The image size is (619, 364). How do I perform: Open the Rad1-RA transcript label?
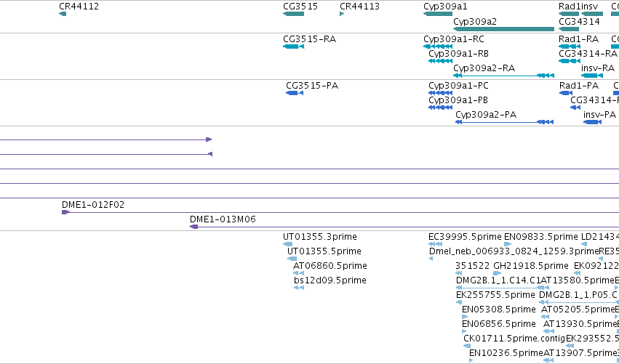(x=578, y=39)
